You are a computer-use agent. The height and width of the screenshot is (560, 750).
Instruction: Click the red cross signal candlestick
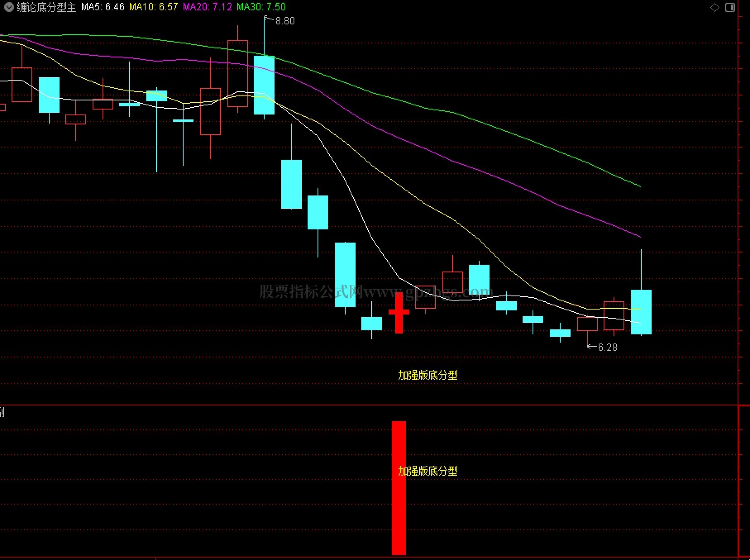[x=399, y=312]
